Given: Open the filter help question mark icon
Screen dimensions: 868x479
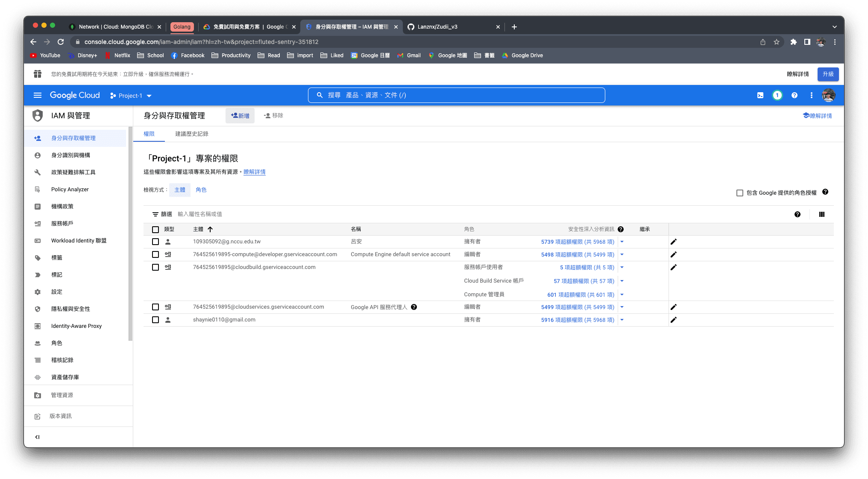Looking at the screenshot, I should 798,214.
